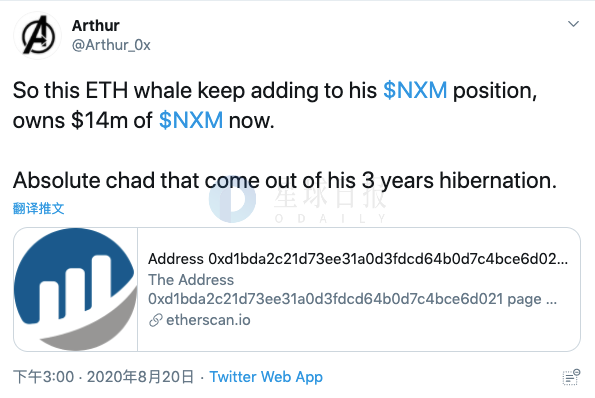Image resolution: width=595 pixels, height=398 pixels.
Task: Click the card title 'Address 0xd1bda2c21d...'
Action: [358, 259]
